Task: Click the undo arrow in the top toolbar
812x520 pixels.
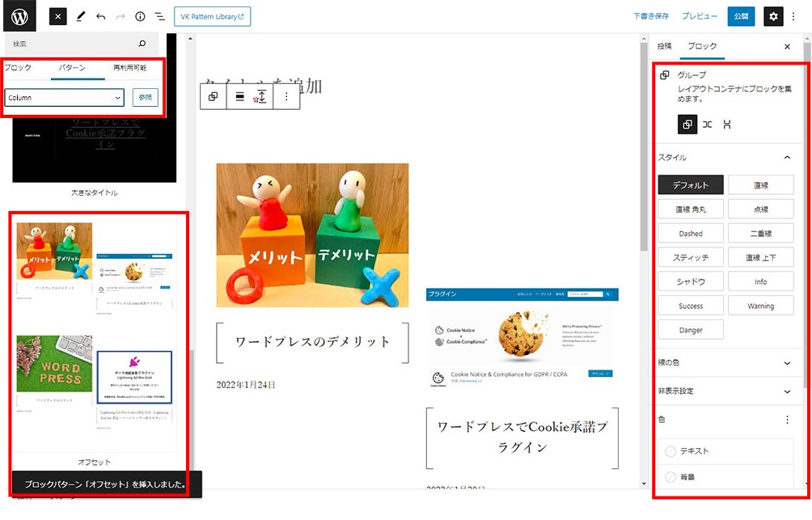Action: [100, 16]
